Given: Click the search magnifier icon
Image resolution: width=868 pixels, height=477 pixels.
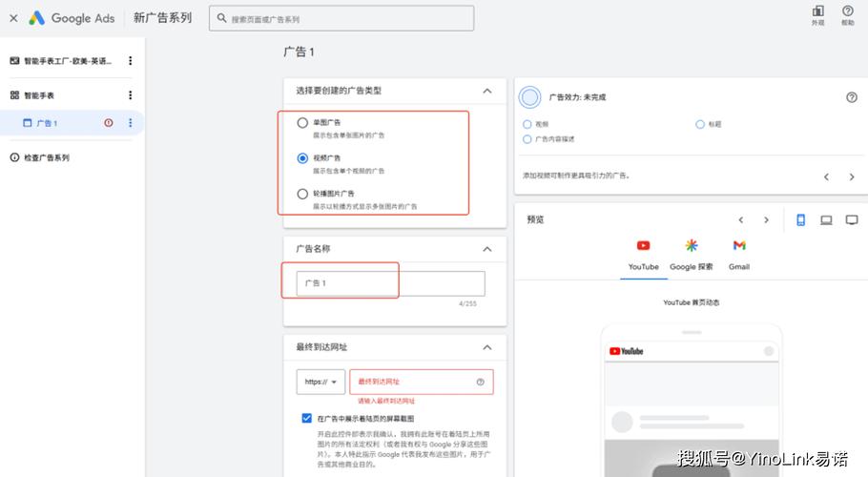Looking at the screenshot, I should tap(221, 18).
